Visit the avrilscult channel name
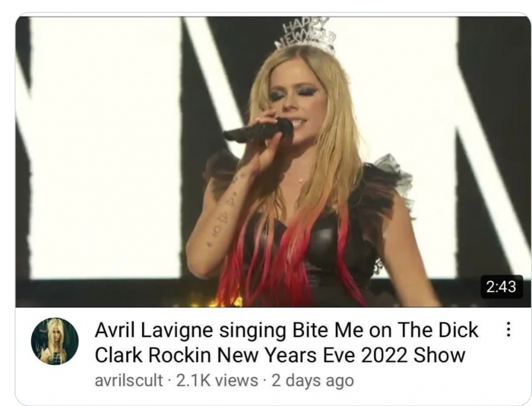Image resolution: width=532 pixels, height=406 pixels. coord(128,381)
